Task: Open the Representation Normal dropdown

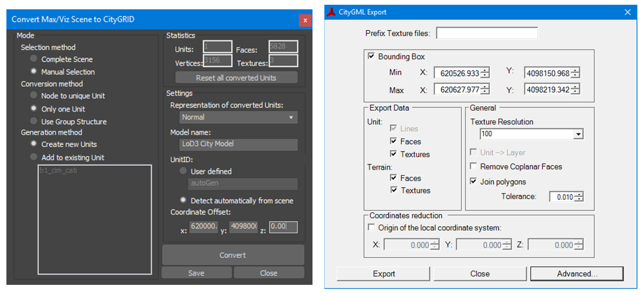Action: [238, 117]
